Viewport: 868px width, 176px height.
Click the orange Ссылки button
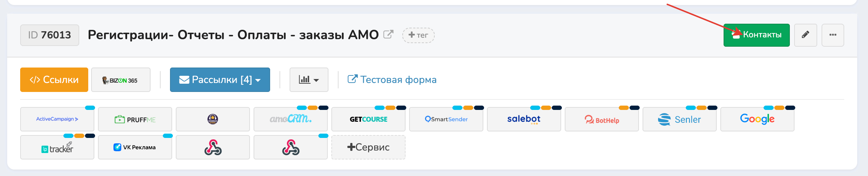54,80
